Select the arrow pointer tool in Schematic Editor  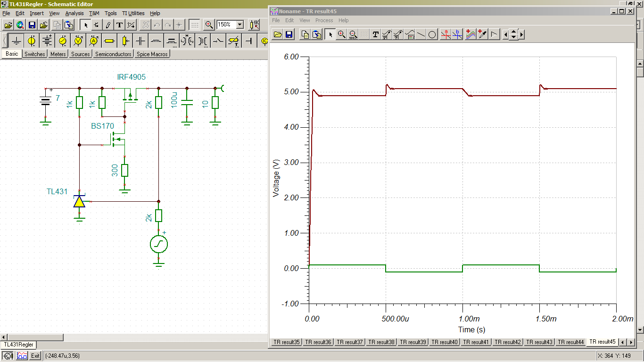[85, 25]
